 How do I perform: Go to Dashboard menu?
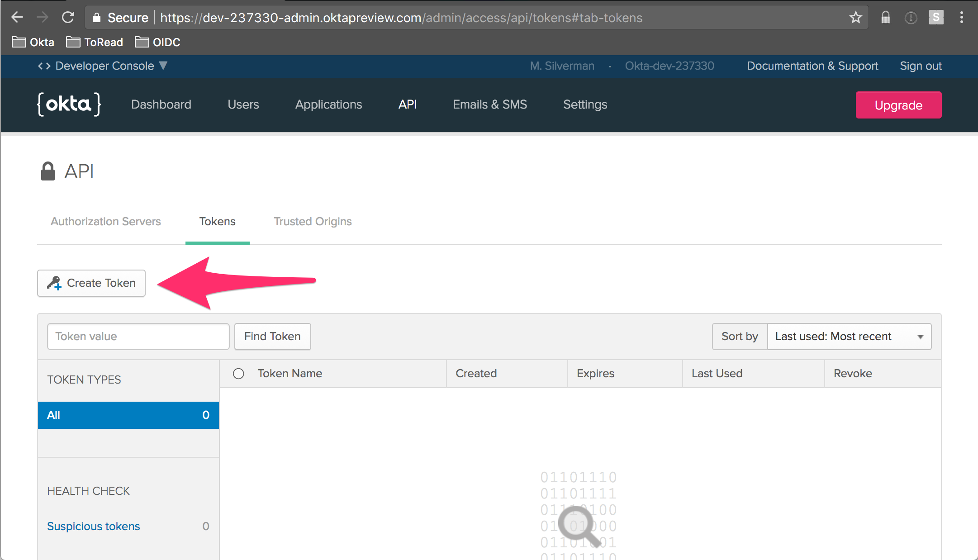pos(161,104)
